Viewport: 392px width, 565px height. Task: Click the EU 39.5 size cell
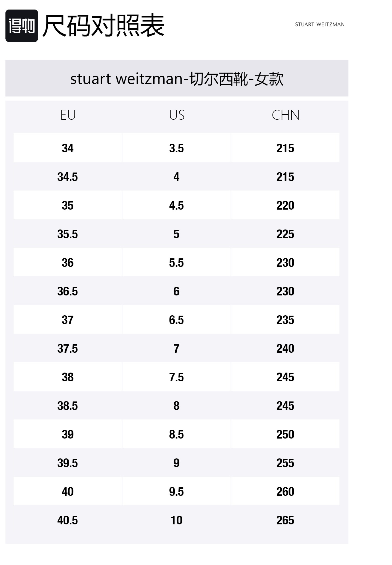click(x=68, y=463)
